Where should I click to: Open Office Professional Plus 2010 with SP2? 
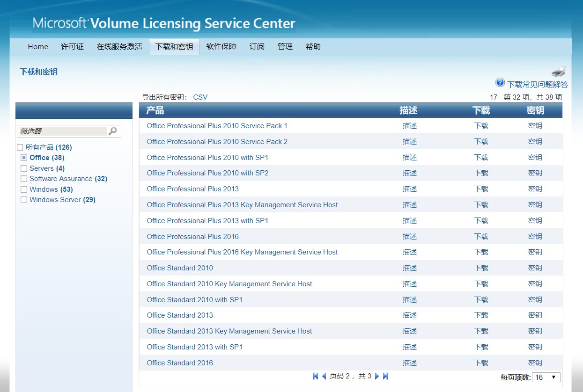pyautogui.click(x=207, y=173)
